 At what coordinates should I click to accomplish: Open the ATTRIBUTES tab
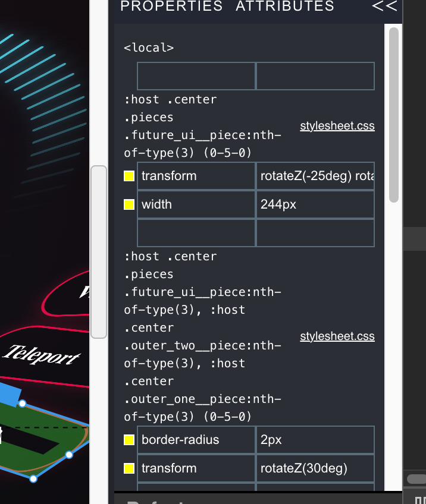tap(285, 6)
